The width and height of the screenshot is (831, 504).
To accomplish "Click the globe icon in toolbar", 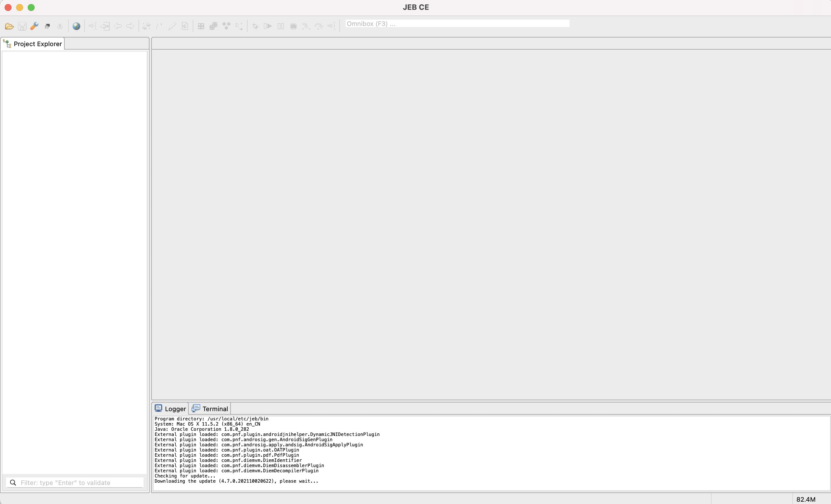I will (x=76, y=26).
